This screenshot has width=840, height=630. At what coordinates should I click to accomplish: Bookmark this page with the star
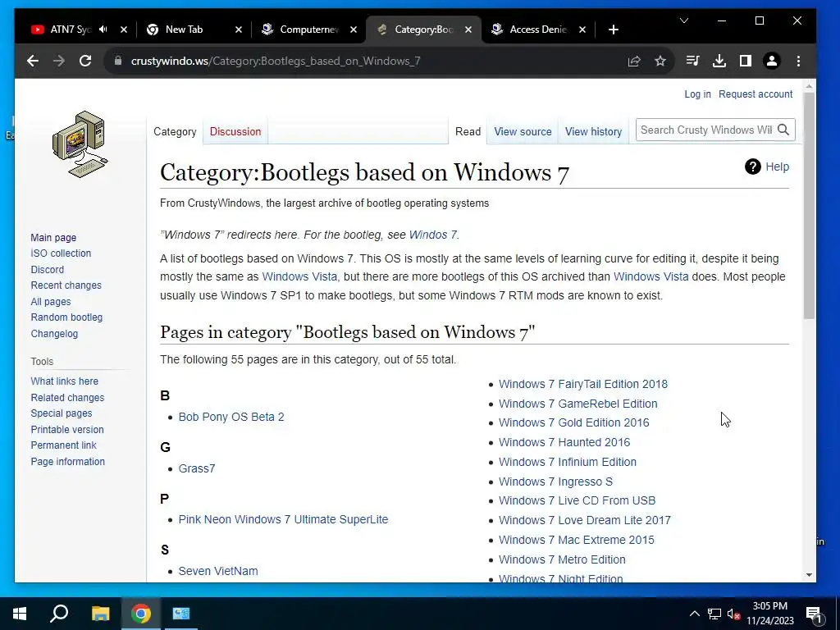tap(660, 61)
